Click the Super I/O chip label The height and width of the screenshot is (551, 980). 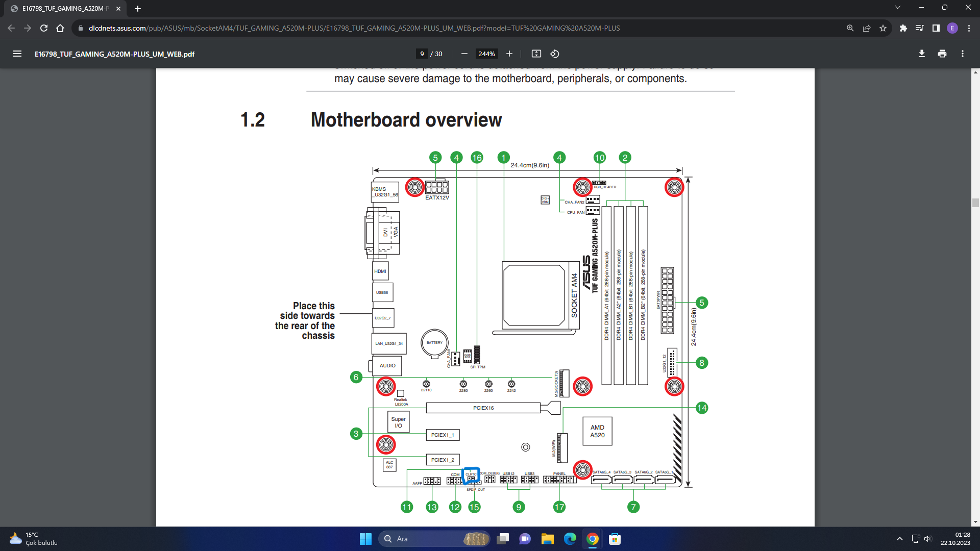pos(398,422)
